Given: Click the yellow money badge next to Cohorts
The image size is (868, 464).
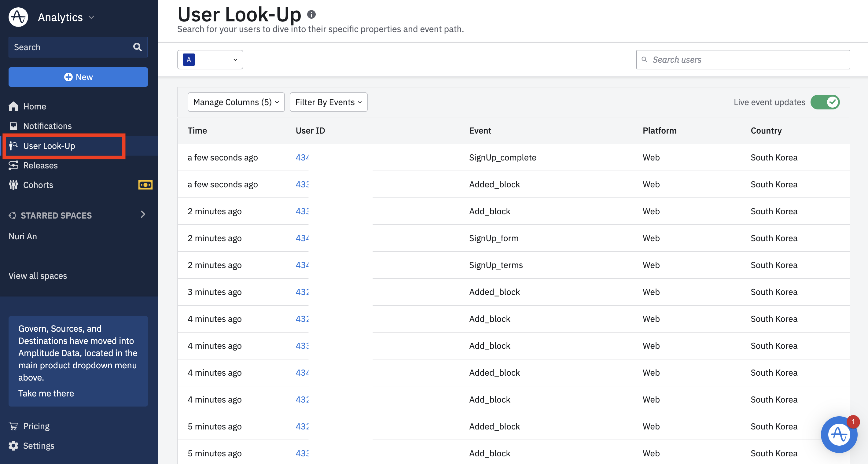Looking at the screenshot, I should [x=145, y=185].
